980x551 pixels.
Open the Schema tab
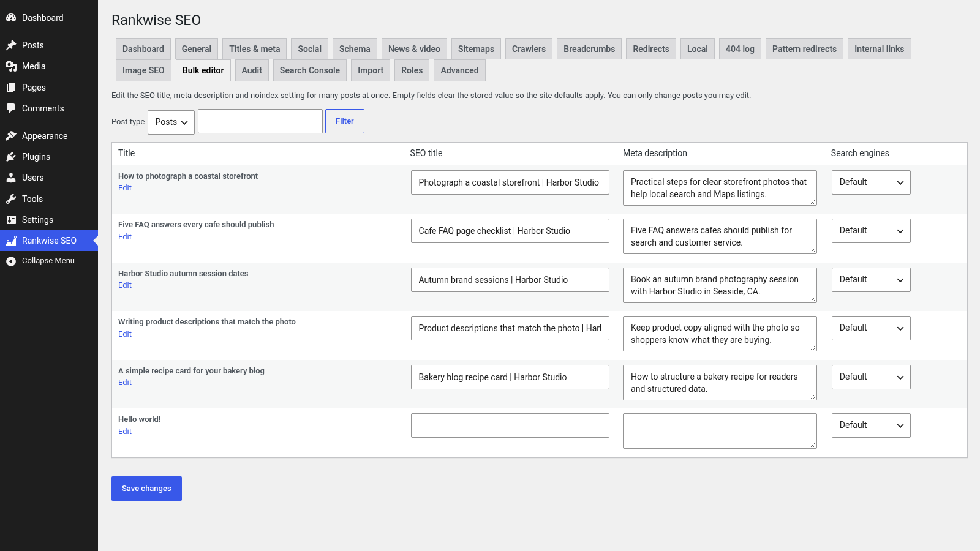coord(355,49)
